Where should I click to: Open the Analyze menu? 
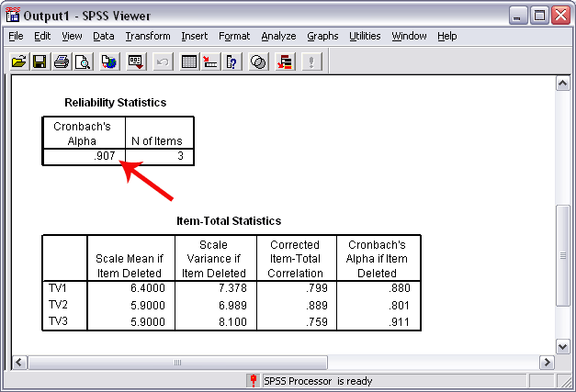[x=278, y=36]
